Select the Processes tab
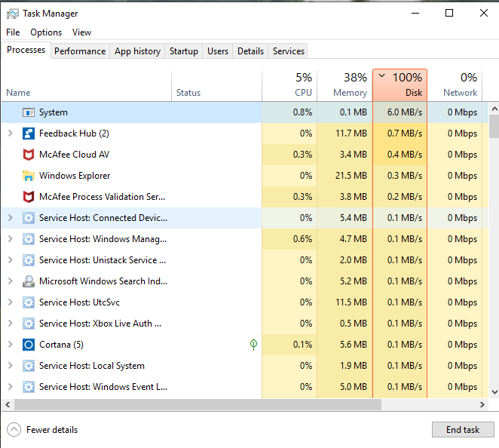The image size is (499, 448). point(26,50)
